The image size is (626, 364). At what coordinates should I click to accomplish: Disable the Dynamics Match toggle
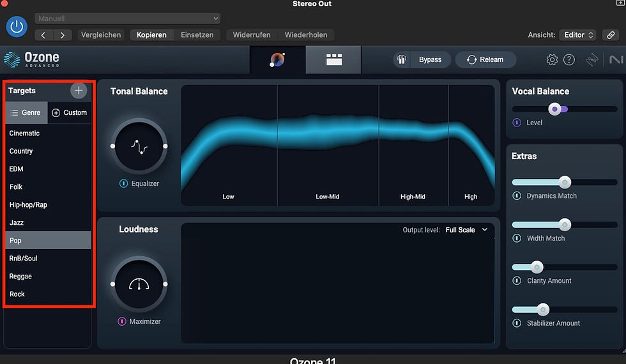(x=517, y=196)
